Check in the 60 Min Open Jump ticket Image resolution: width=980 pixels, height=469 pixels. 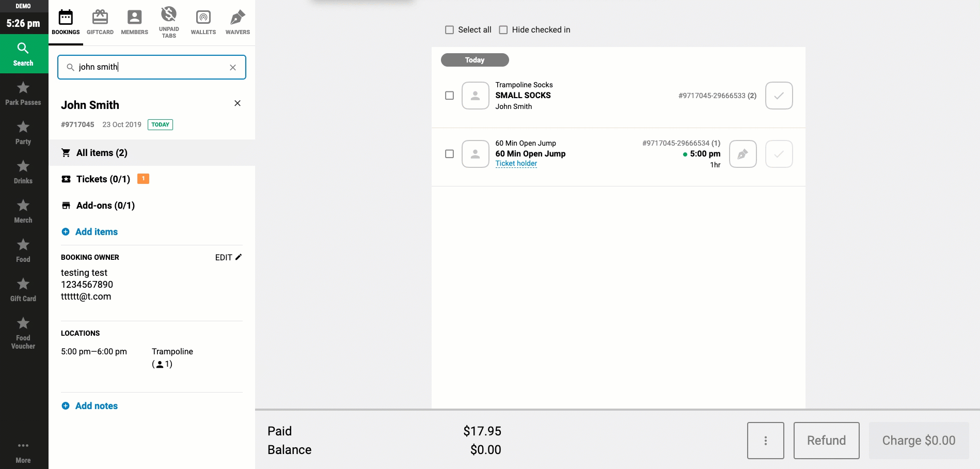click(779, 154)
